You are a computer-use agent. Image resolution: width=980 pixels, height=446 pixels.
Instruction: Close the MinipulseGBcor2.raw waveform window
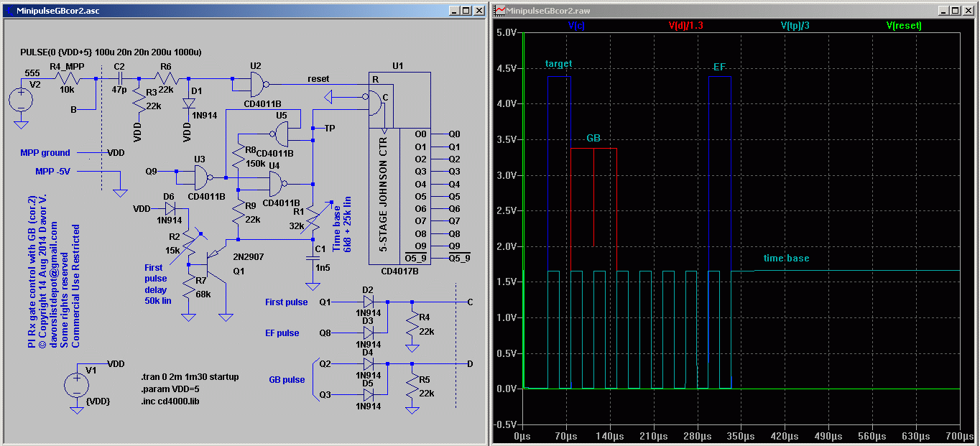pos(968,10)
